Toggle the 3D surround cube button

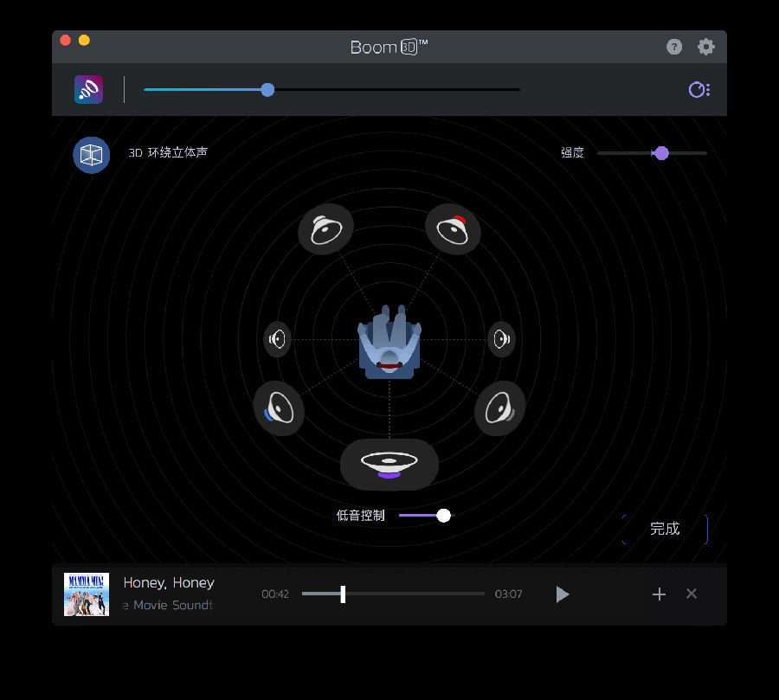tap(92, 155)
